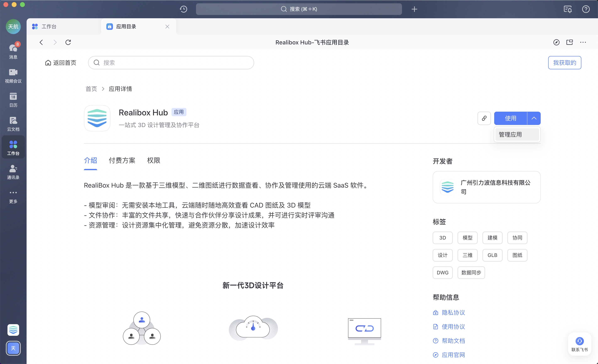Screen dimensions: 598x364
Task: Click the 设计 tag
Action: [442, 255]
